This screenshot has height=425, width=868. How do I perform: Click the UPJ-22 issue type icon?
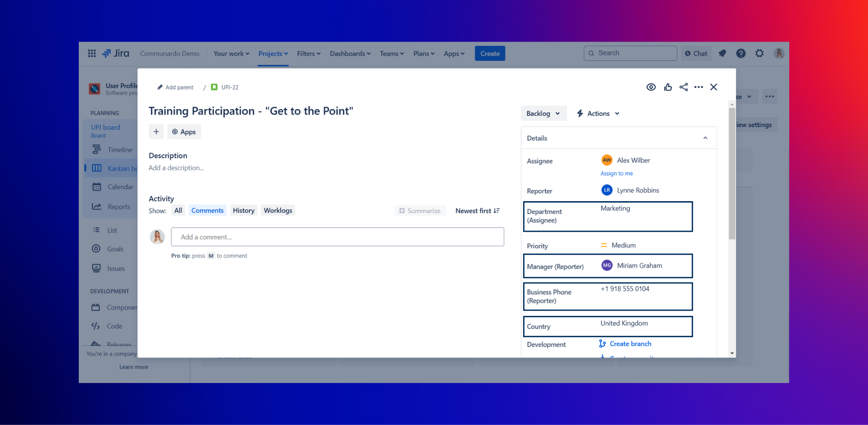point(214,87)
